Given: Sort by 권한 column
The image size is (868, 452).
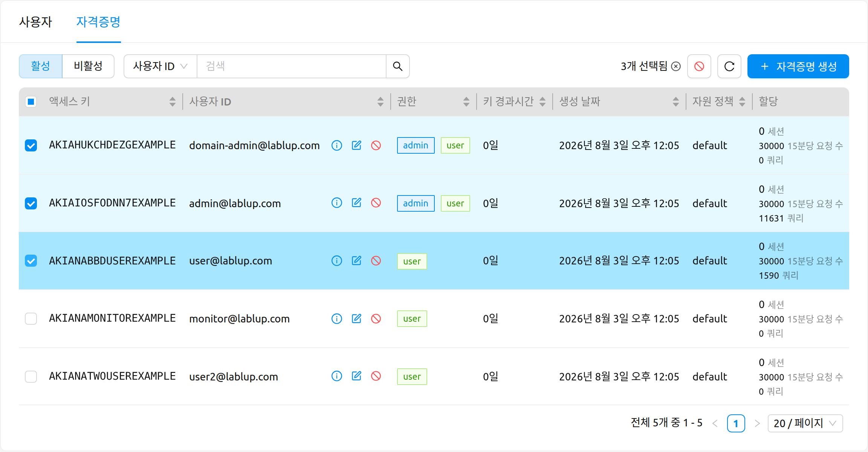Looking at the screenshot, I should (x=466, y=102).
